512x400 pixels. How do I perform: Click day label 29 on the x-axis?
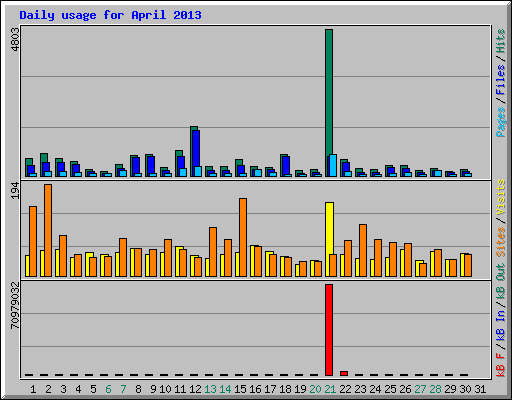pyautogui.click(x=450, y=389)
